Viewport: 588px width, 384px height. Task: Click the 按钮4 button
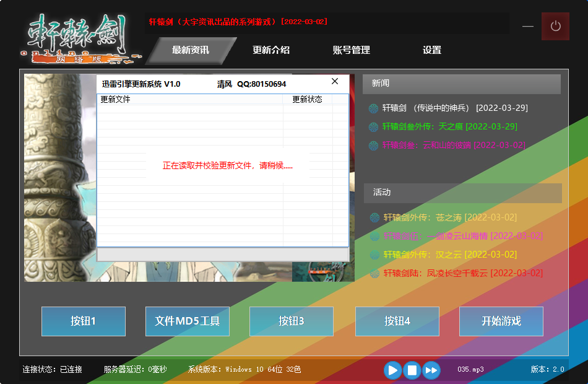click(397, 321)
